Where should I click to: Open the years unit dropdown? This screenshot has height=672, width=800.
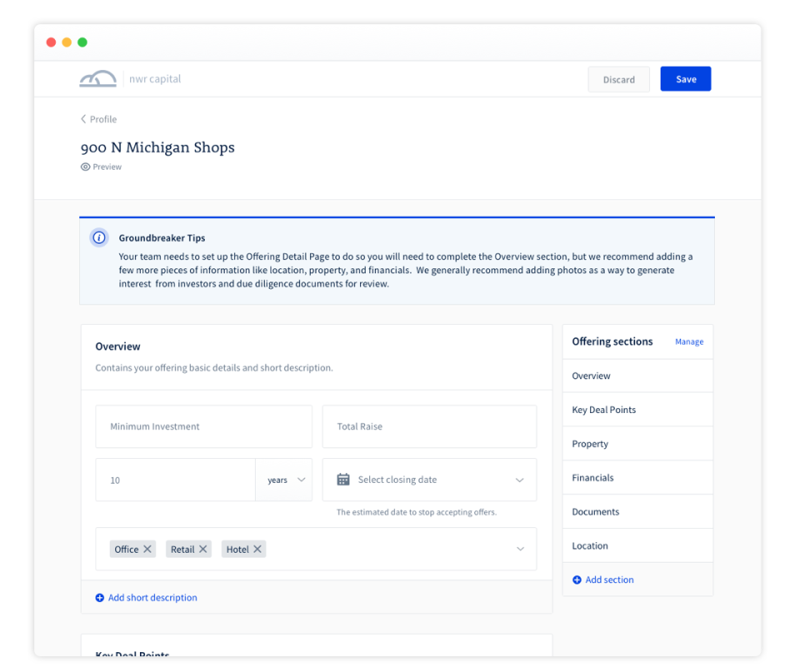click(284, 480)
